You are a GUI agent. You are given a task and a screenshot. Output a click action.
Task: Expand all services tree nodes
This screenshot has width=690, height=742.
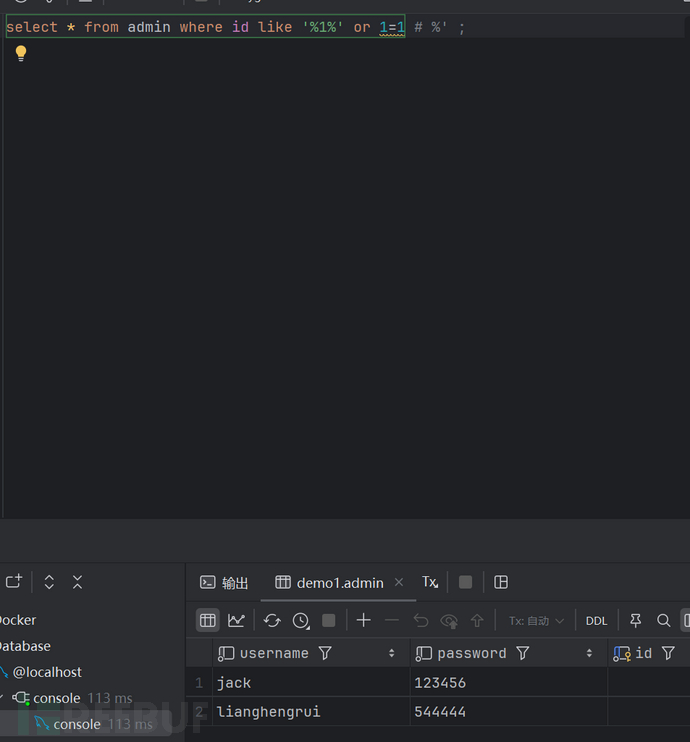pyautogui.click(x=49, y=582)
